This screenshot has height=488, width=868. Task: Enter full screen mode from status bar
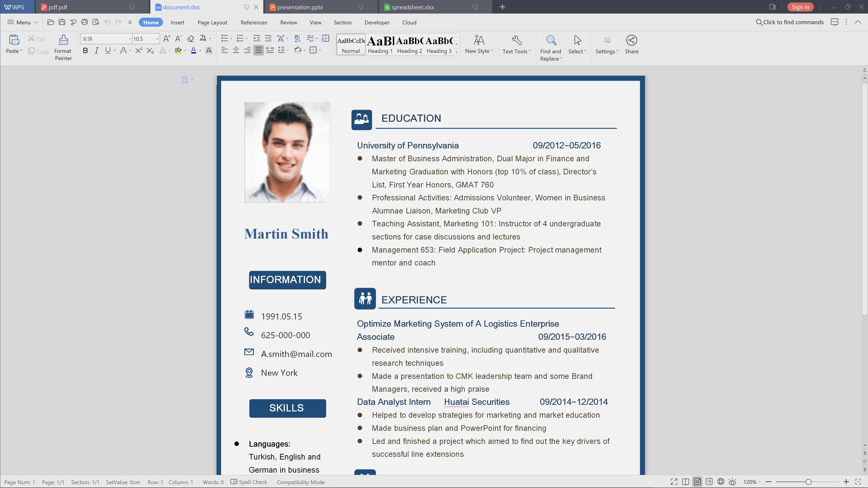click(x=674, y=482)
